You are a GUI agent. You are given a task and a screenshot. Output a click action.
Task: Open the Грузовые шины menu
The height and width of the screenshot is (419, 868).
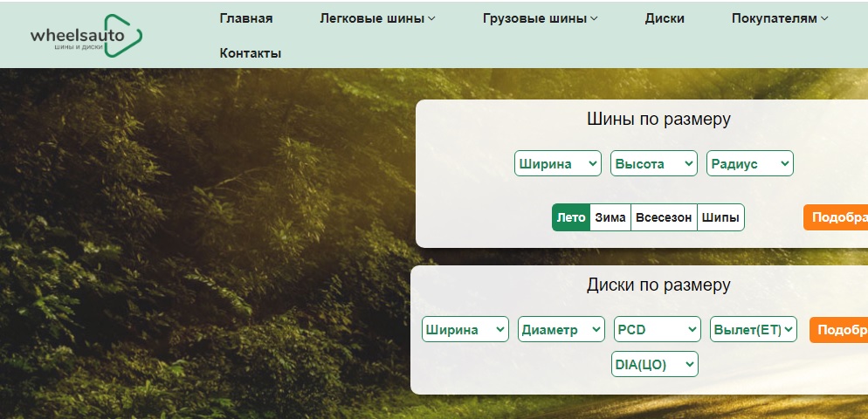[541, 18]
